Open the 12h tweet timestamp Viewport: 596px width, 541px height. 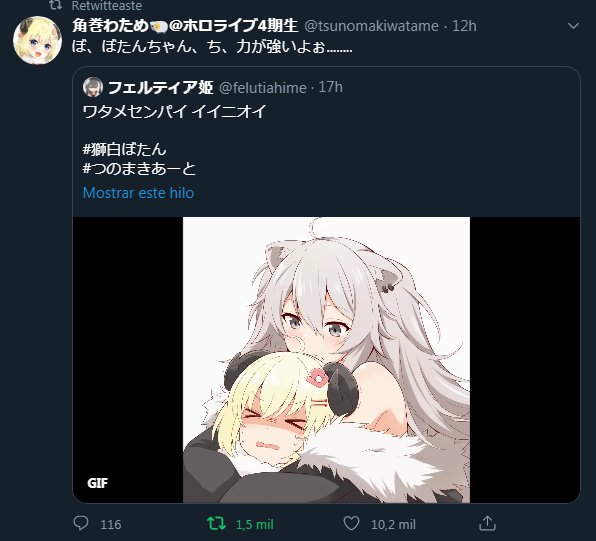464,26
